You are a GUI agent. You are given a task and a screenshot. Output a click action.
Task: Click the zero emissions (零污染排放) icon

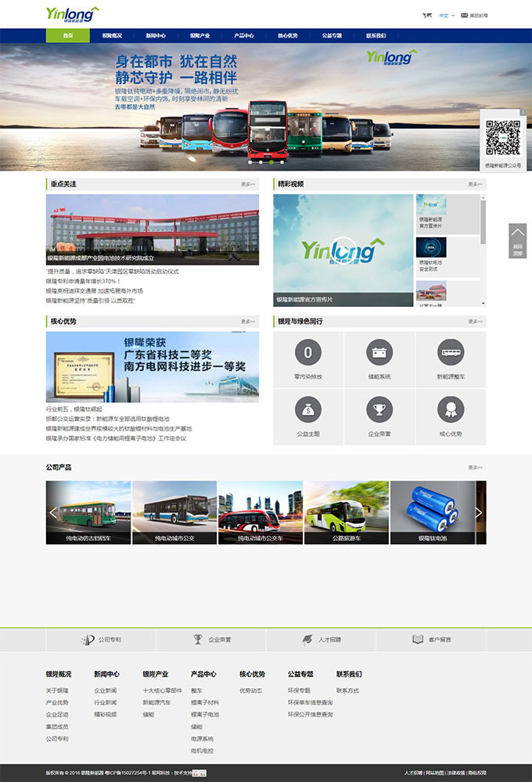pyautogui.click(x=308, y=353)
